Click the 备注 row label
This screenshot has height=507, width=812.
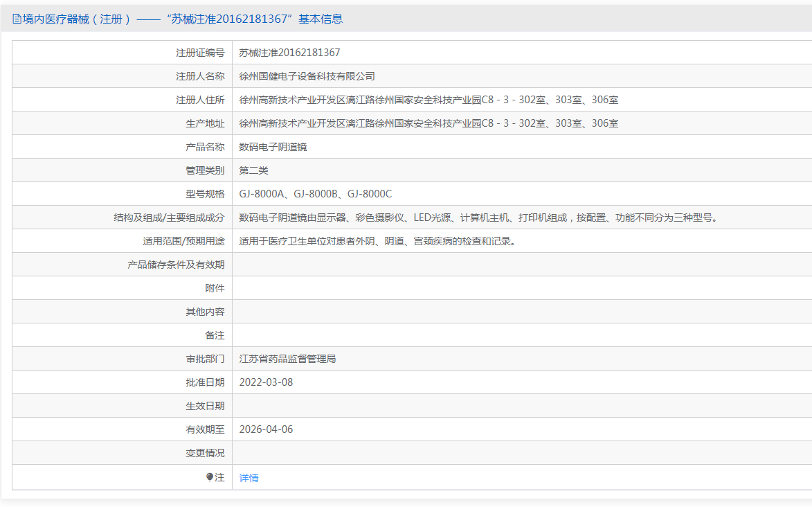[215, 335]
